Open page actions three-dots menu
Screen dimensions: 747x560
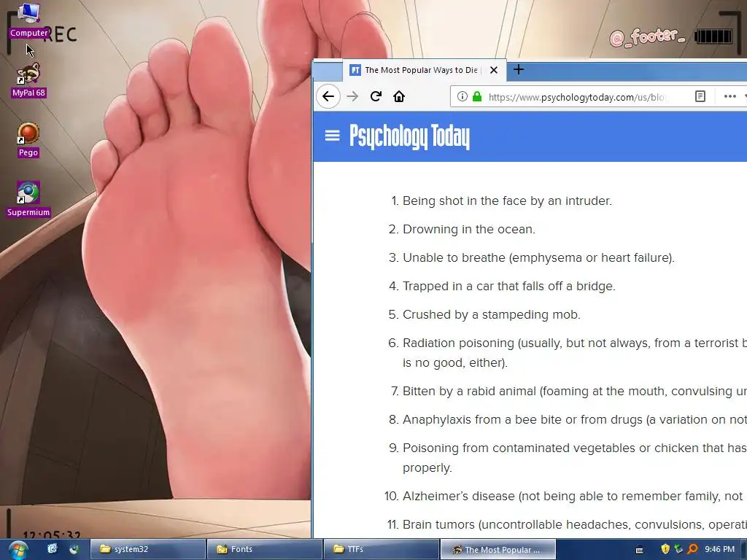[x=729, y=97]
